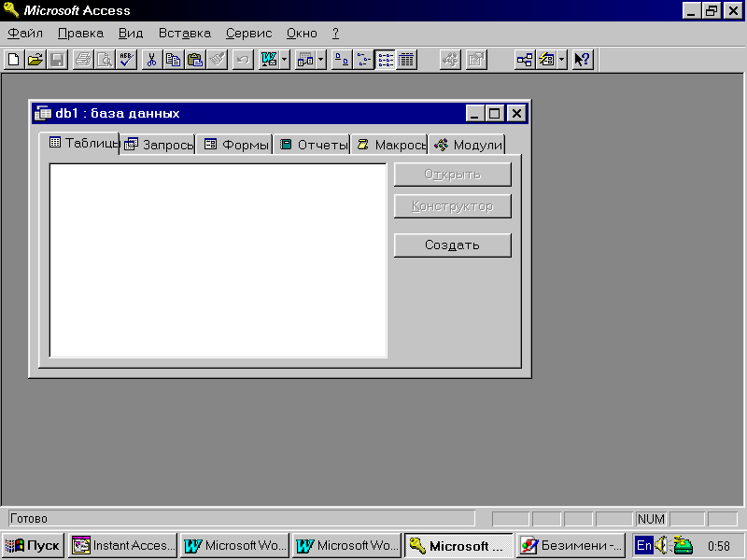Screen dimensions: 747x560
Task: Open the Правка menu
Action: (x=80, y=34)
